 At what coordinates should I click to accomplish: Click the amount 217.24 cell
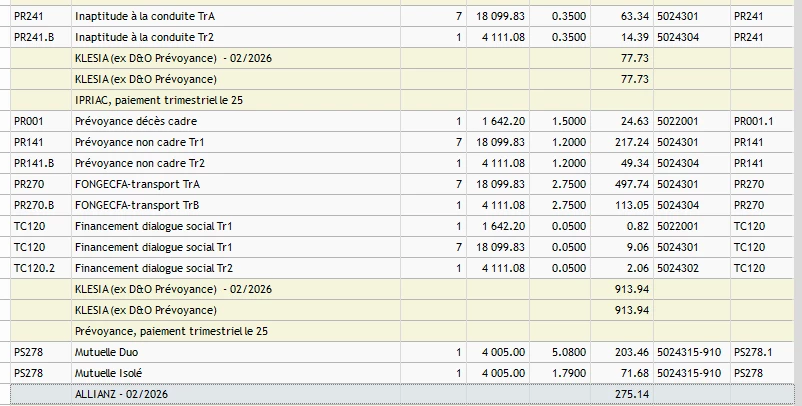click(x=621, y=142)
